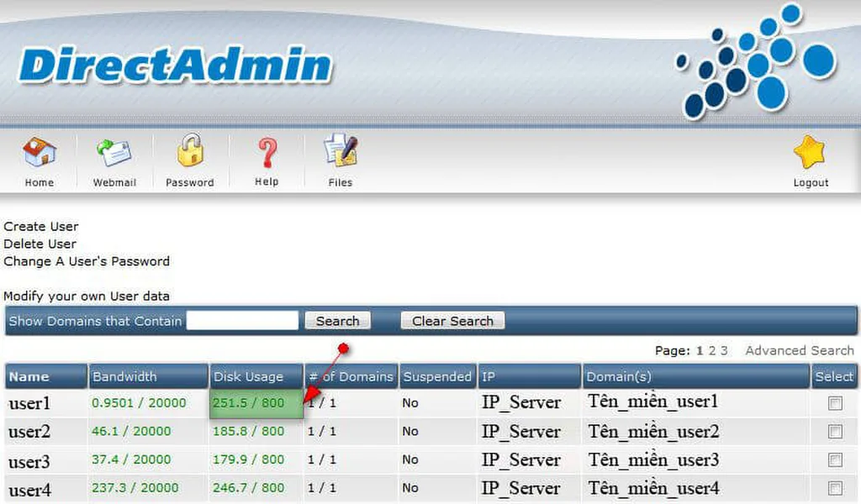Click the Logout star icon
861x504 pixels.
(x=810, y=152)
